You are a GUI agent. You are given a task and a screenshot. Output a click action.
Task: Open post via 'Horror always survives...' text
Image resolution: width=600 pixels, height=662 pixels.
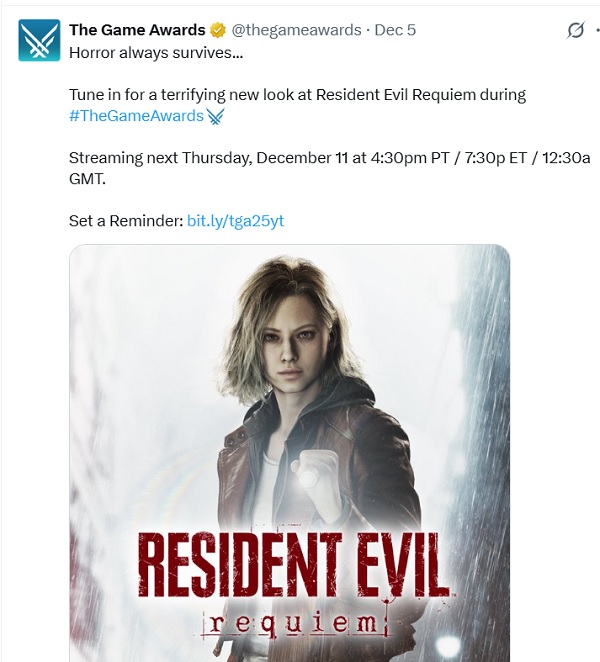pyautogui.click(x=156, y=53)
